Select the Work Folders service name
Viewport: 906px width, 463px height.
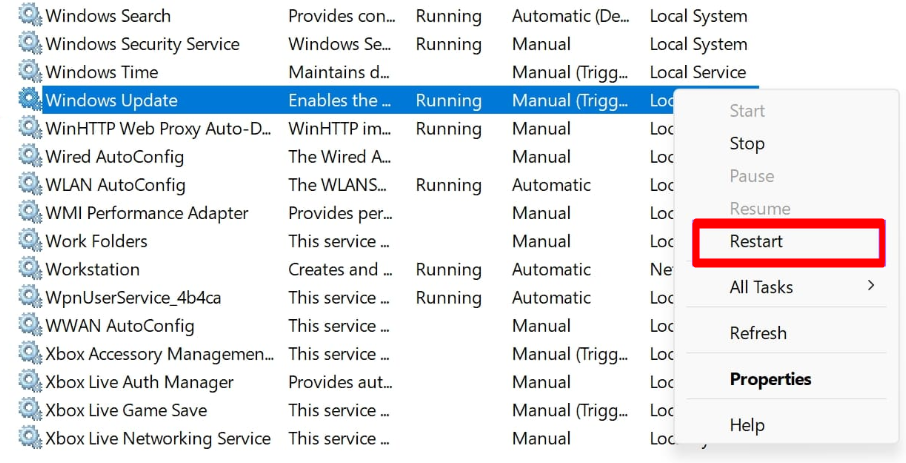(x=96, y=241)
